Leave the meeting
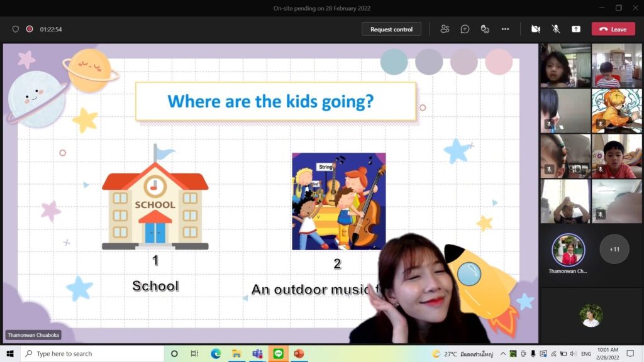This screenshot has width=644, height=362. [613, 29]
